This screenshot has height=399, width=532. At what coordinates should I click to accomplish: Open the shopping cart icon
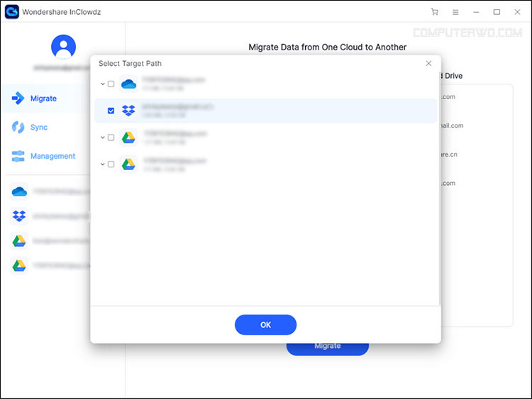pyautogui.click(x=435, y=12)
